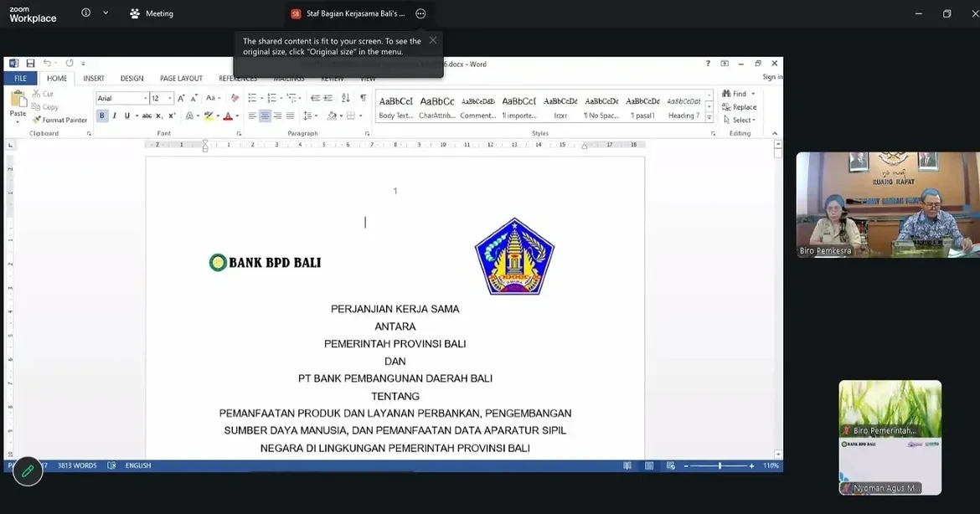Click Sign in link in Word

[772, 77]
